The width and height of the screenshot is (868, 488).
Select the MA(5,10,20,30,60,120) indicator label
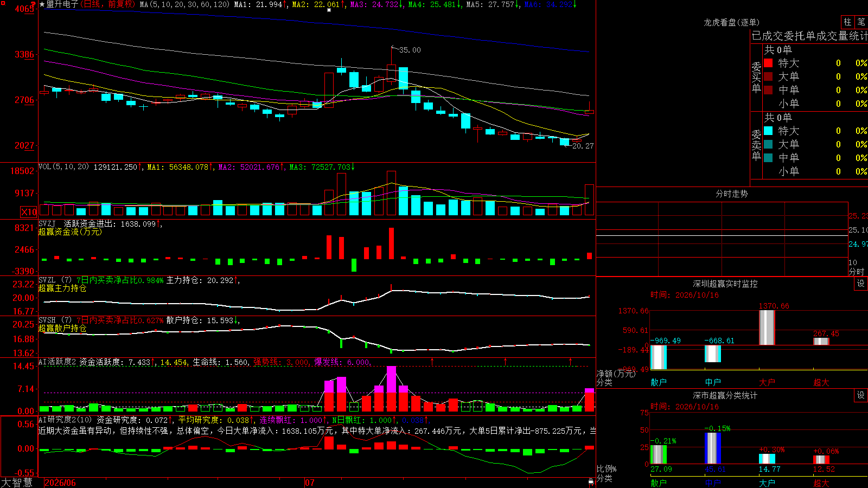pos(185,4)
